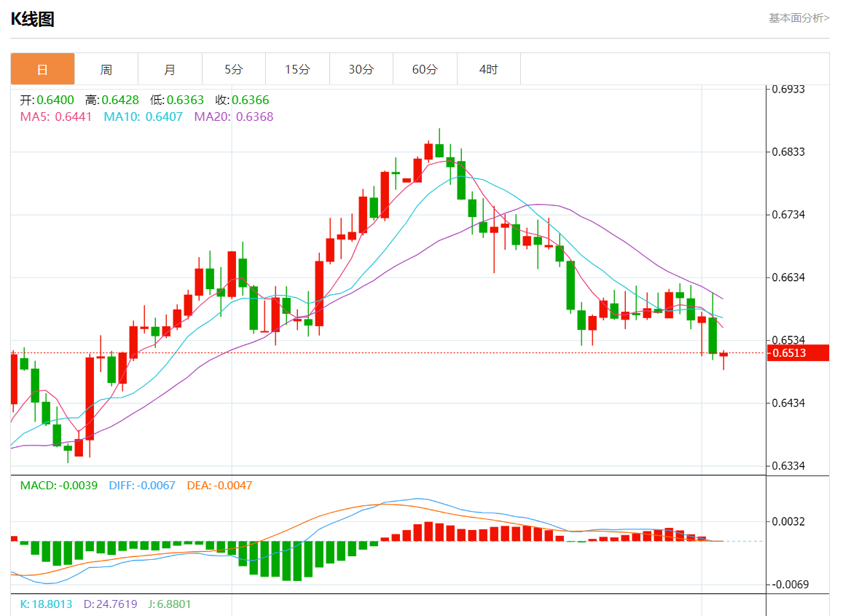Click the blue DIFF indicator label

tap(141, 486)
